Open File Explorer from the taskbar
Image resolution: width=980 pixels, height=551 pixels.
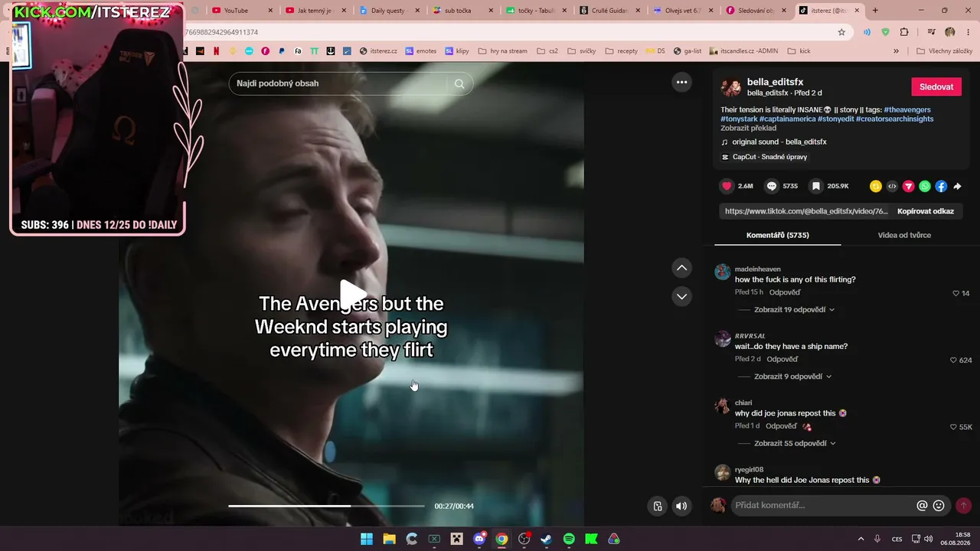pyautogui.click(x=389, y=539)
